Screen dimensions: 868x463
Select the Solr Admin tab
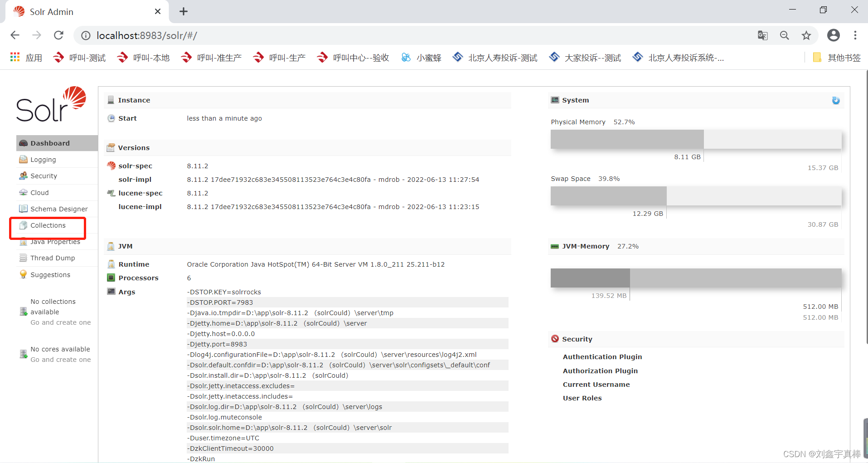pos(87,11)
